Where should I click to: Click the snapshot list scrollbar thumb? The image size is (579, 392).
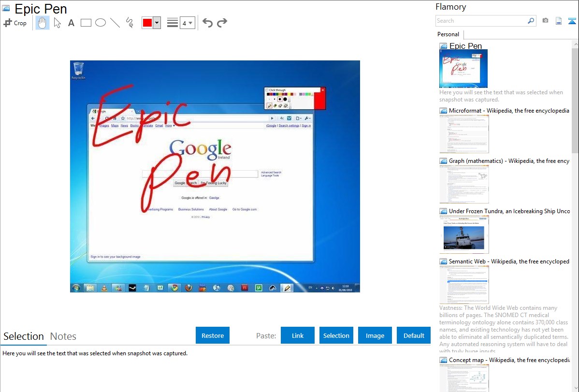575,101
